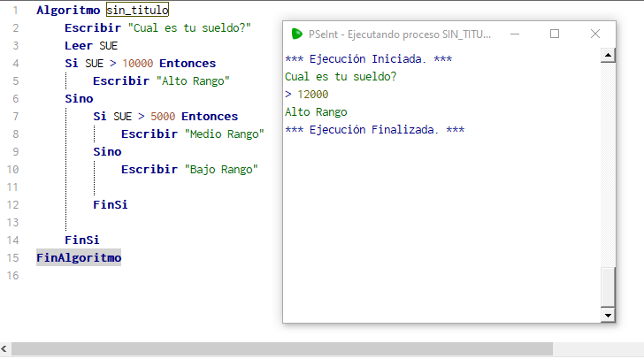644x359 pixels.
Task: Click the FinAlgoritmo keyword on line 15
Action: (79, 257)
